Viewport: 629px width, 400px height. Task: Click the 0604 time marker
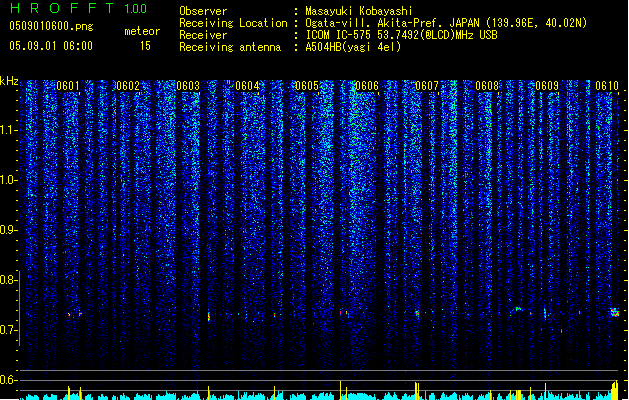[x=247, y=86]
